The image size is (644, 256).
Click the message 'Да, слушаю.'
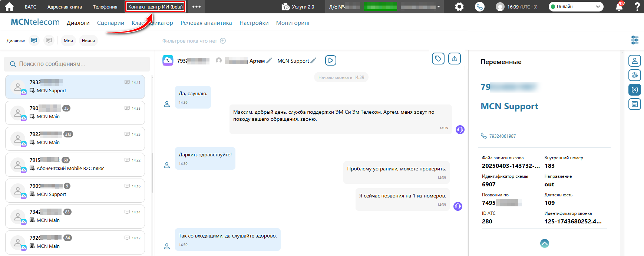point(193,97)
